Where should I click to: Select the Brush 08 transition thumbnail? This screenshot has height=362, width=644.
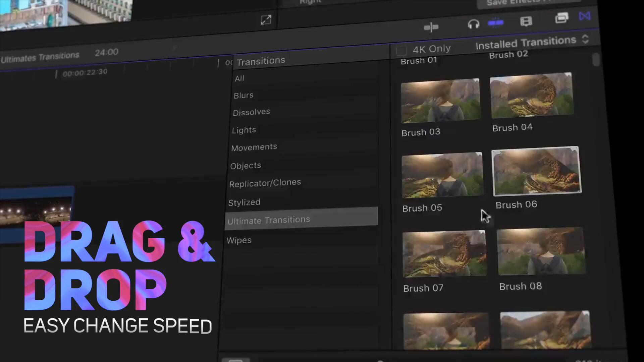pyautogui.click(x=541, y=251)
